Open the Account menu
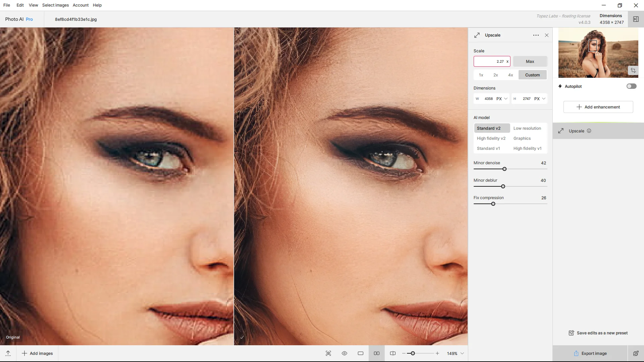Viewport: 644px width, 362px height. [80, 5]
